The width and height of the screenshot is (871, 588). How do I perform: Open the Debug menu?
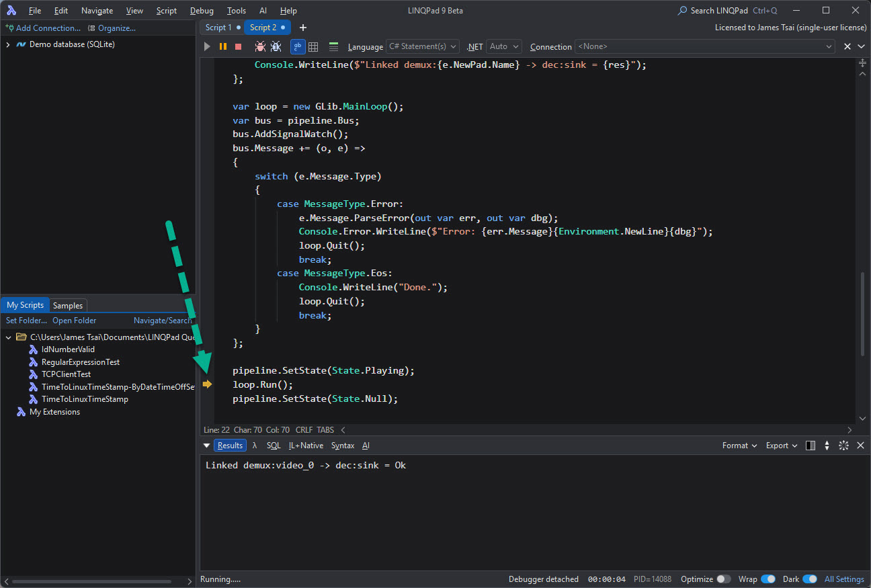point(202,11)
